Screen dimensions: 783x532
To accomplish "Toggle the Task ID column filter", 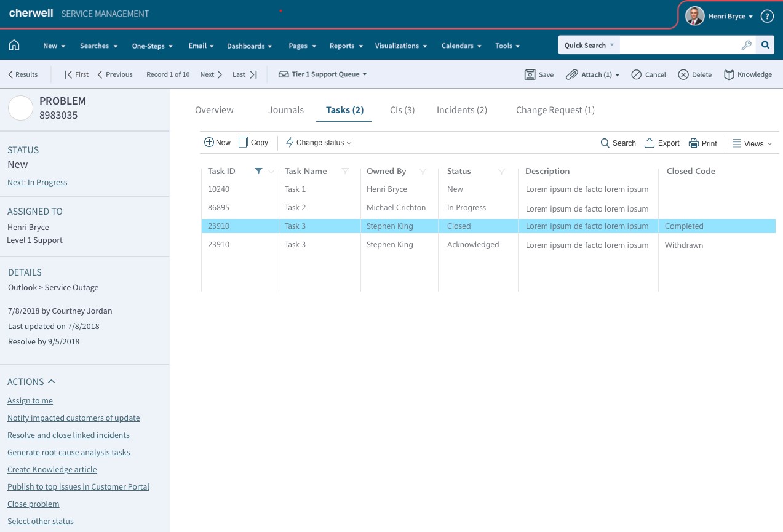I will point(259,171).
